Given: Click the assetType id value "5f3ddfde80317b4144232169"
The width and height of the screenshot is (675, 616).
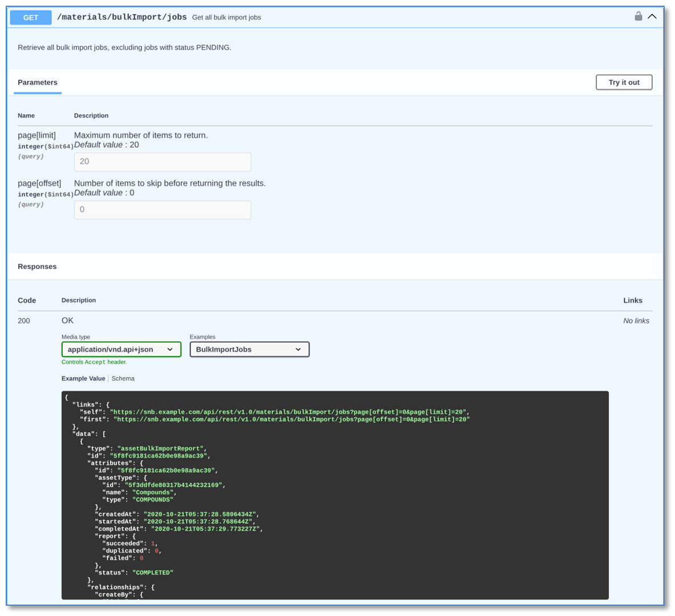Looking at the screenshot, I should click(173, 485).
